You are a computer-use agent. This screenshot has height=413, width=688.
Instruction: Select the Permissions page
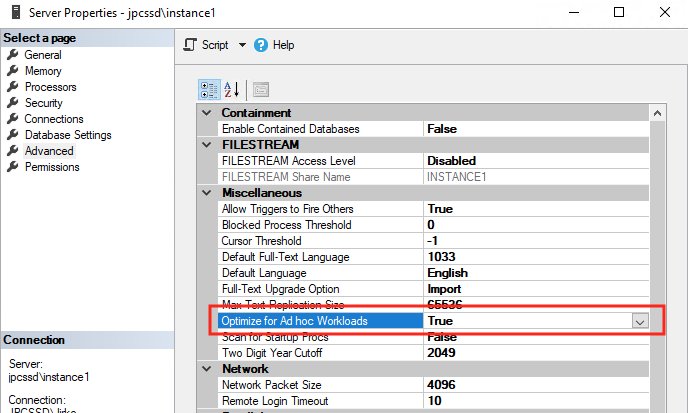click(52, 167)
